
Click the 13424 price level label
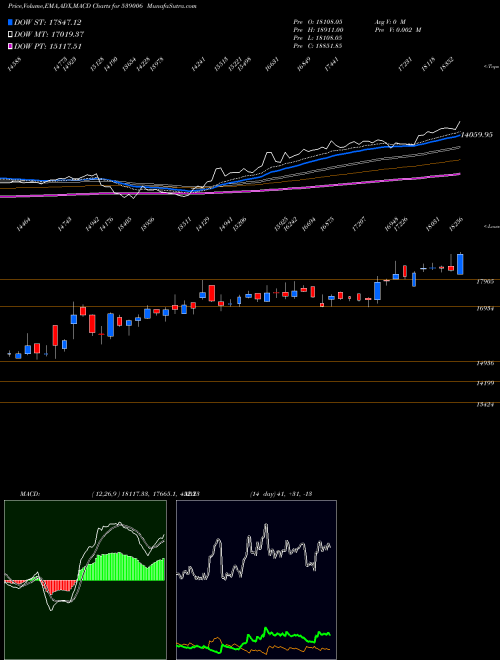485,405
